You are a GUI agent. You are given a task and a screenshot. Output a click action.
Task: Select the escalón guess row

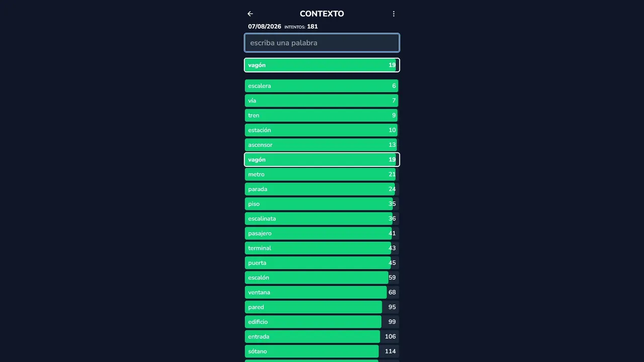(x=322, y=278)
